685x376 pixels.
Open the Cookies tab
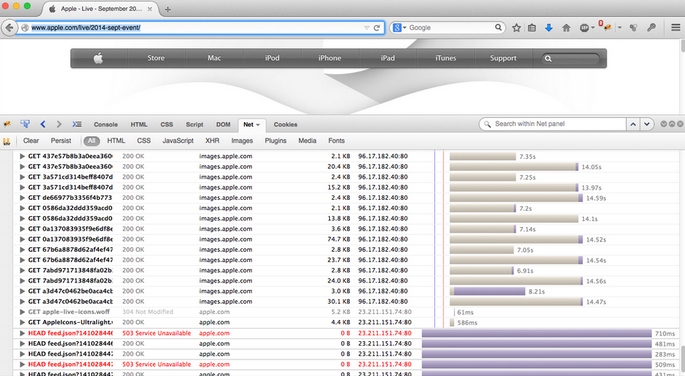coord(285,124)
